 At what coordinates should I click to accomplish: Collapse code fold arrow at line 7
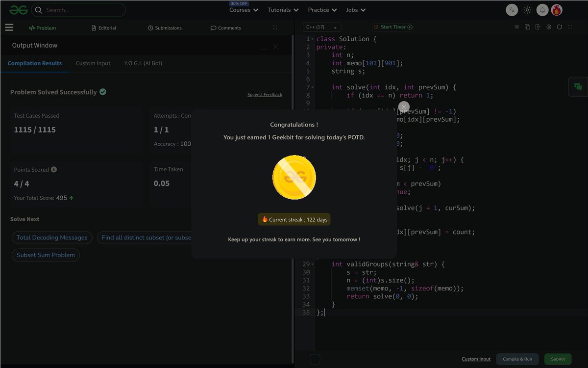tap(313, 87)
